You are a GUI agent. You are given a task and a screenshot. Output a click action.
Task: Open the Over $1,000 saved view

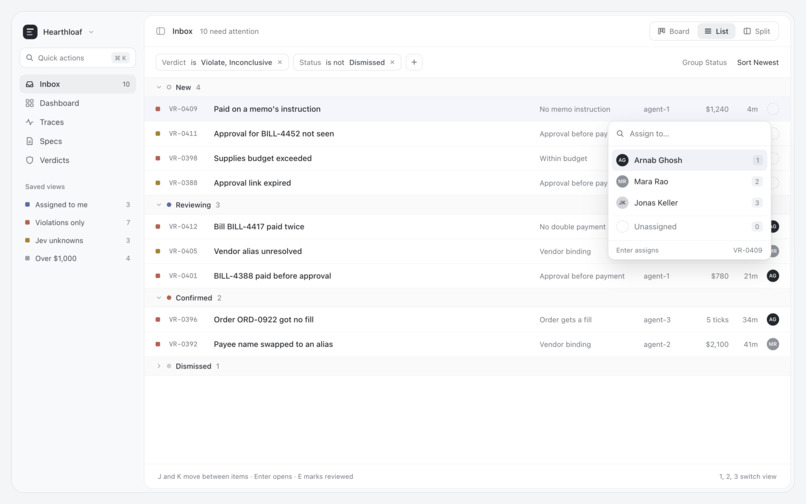[78, 259]
